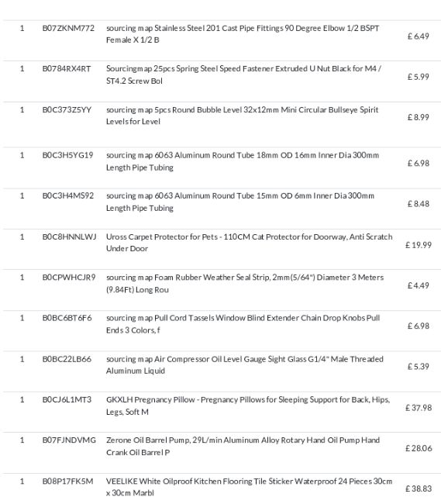Image resolution: width=441 pixels, height=504 pixels.
Task: Click ASIN code B0CPWHCJR9
Action: coord(69,278)
